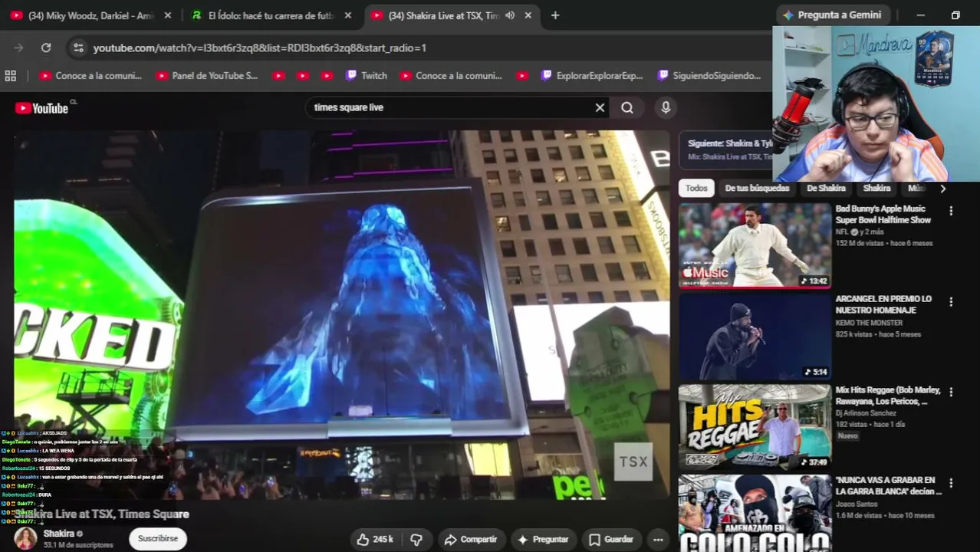This screenshot has width=980, height=552.
Task: Click Mix Hits Reggae thumbnail
Action: [x=755, y=426]
